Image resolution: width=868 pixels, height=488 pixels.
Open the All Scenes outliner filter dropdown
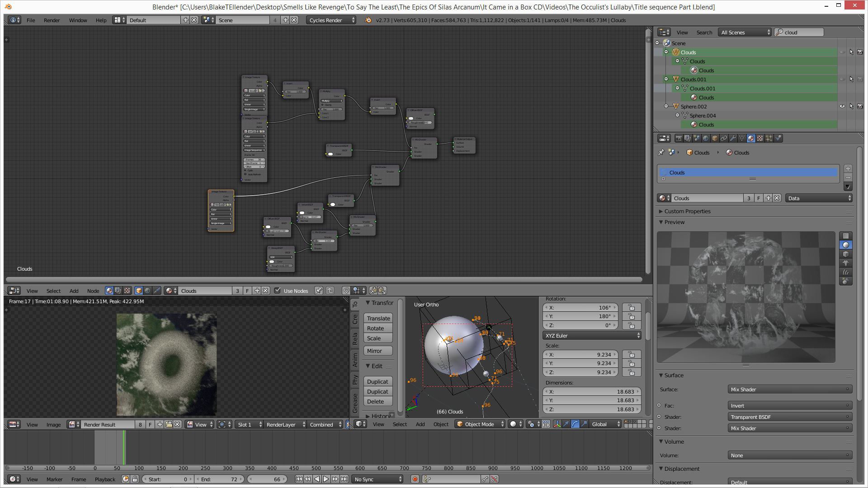[745, 32]
